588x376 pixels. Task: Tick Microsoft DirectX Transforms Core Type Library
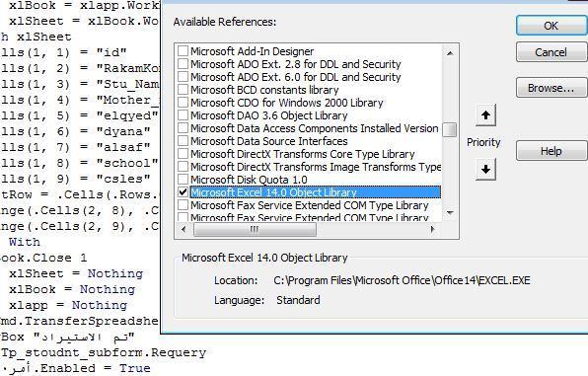183,154
